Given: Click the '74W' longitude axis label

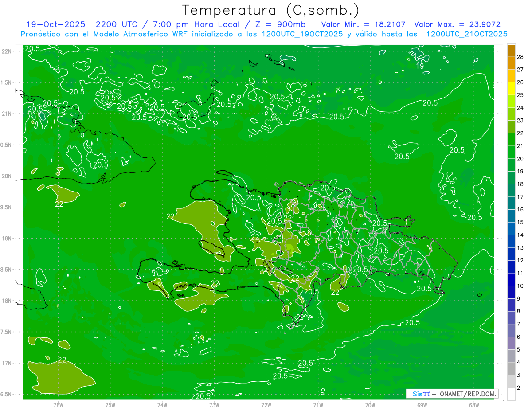Looking at the screenshot, I should pyautogui.click(x=162, y=405).
